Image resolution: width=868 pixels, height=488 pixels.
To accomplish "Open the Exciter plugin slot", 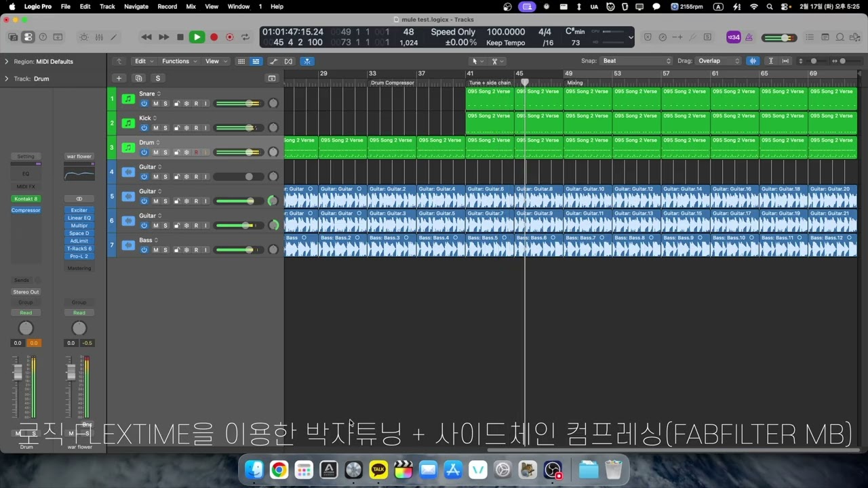I will tap(79, 210).
